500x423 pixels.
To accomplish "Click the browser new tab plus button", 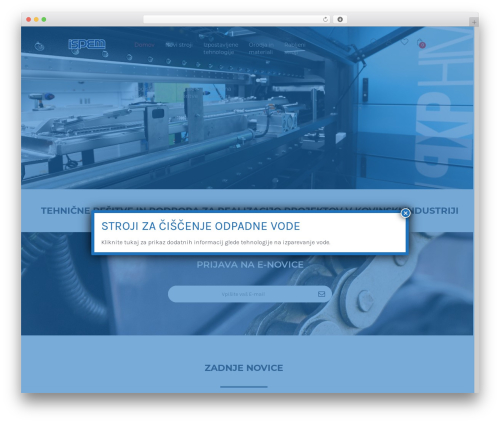I will [x=474, y=22].
